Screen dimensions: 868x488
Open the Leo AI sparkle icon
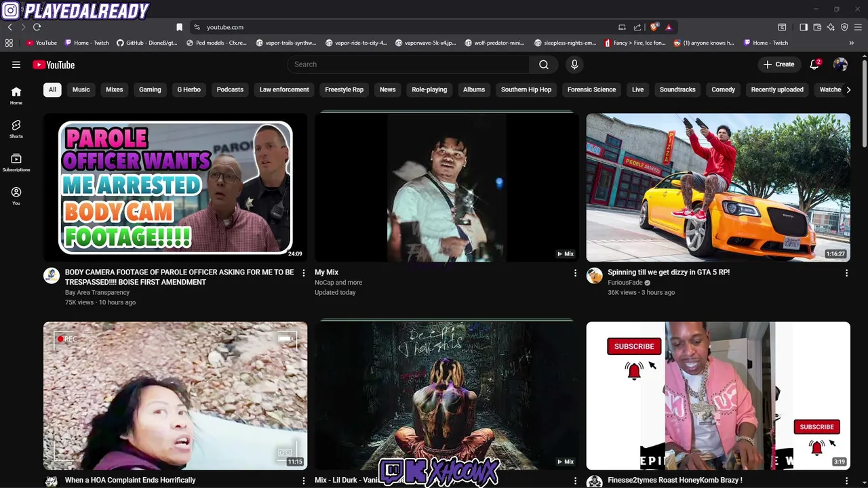pos(831,27)
